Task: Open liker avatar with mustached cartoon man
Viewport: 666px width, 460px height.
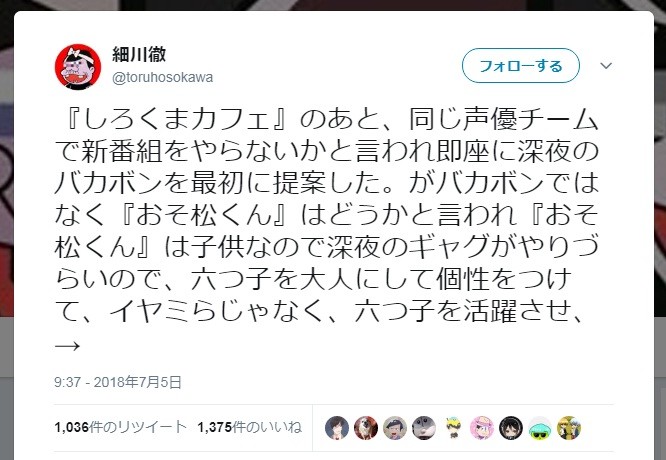Action: coord(395,428)
